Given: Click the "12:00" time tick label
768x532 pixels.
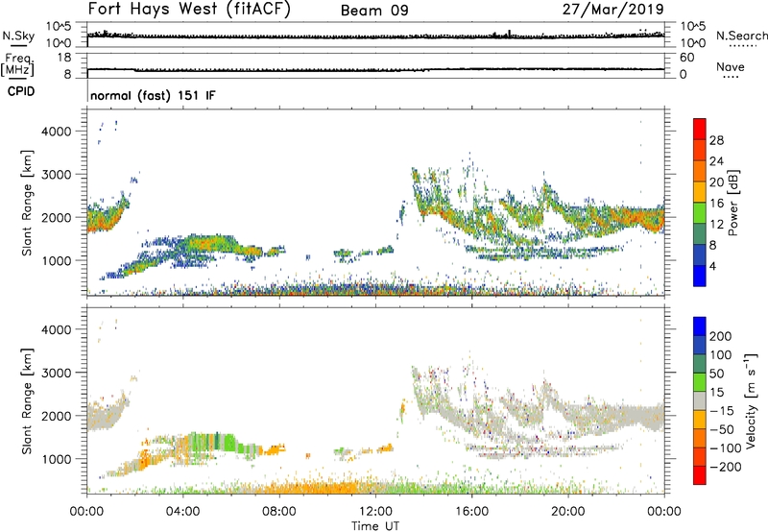Looking at the screenshot, I should pyautogui.click(x=375, y=512).
